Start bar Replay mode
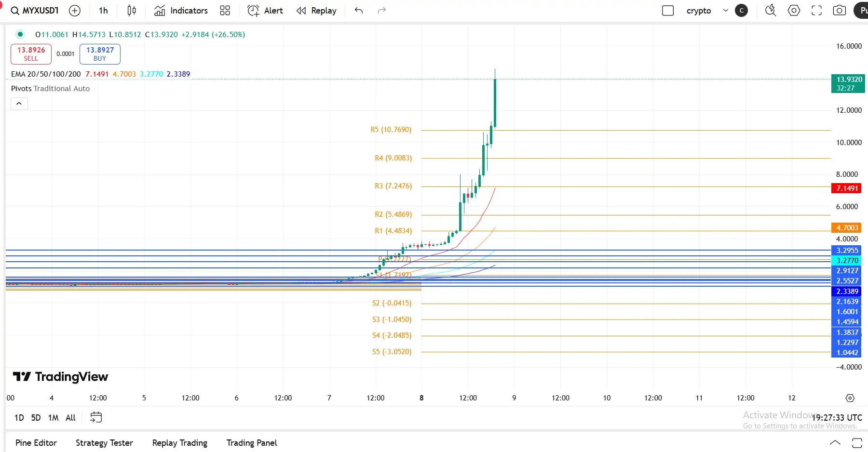This screenshot has width=868, height=452. click(316, 11)
